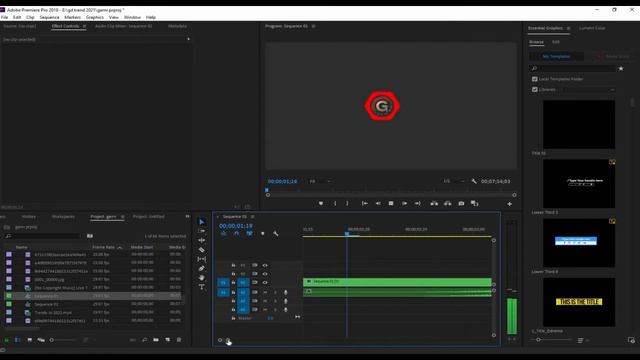The width and height of the screenshot is (640, 360).
Task: Switch to the Lumetri Color tab
Action: coord(592,28)
